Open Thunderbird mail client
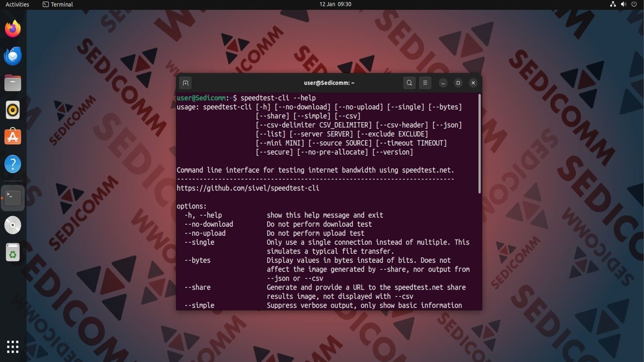644x362 pixels. click(x=13, y=56)
